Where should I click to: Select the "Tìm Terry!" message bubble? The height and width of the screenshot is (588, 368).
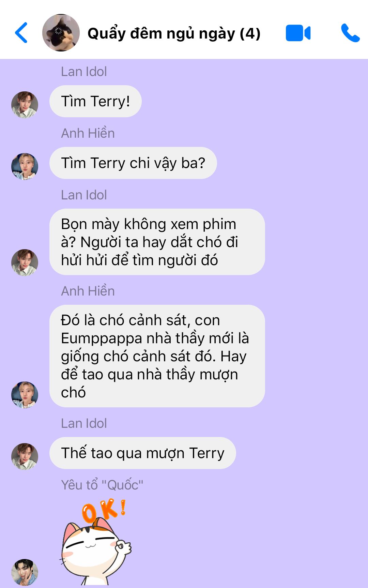(x=95, y=101)
